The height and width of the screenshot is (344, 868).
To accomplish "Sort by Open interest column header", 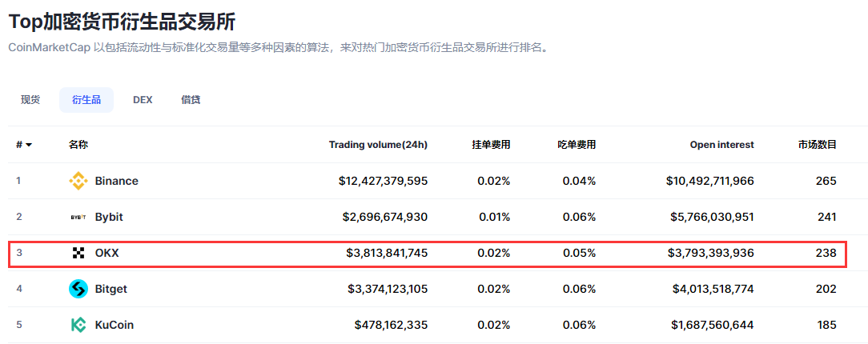I will point(721,145).
